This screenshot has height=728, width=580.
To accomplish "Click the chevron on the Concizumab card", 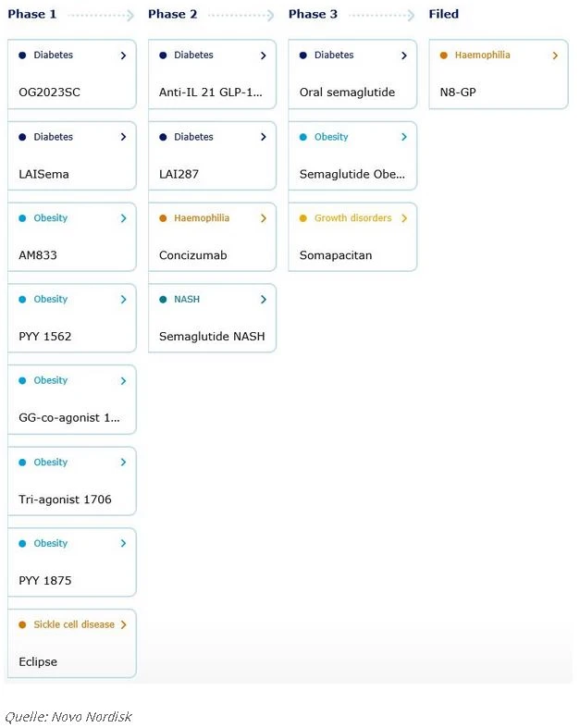I will point(264,218).
